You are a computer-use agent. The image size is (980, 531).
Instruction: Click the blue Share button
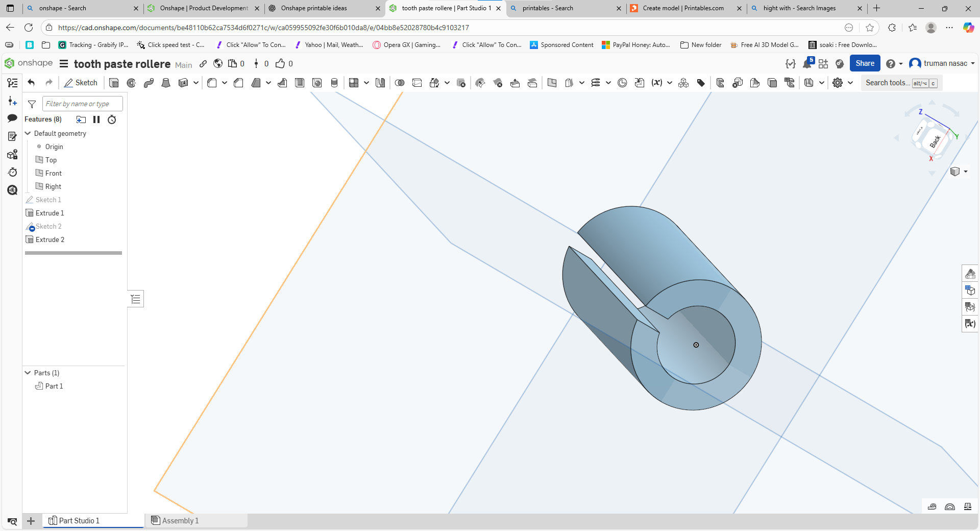click(865, 63)
